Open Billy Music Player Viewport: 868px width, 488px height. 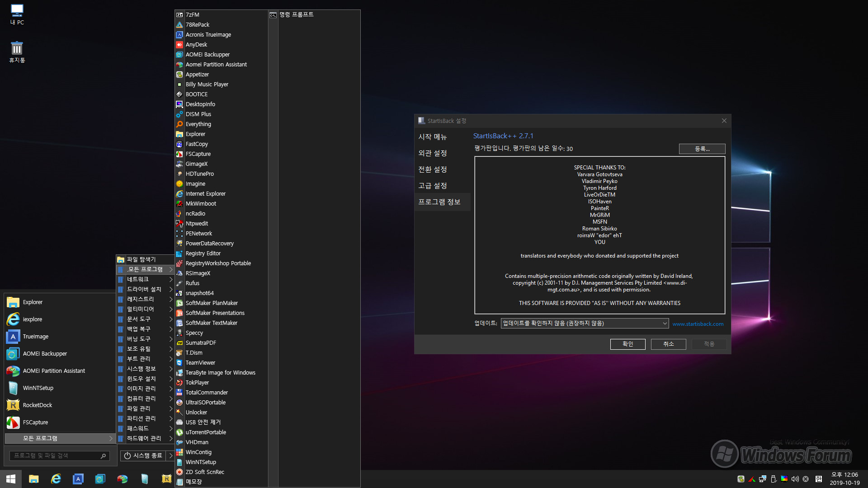pos(222,84)
